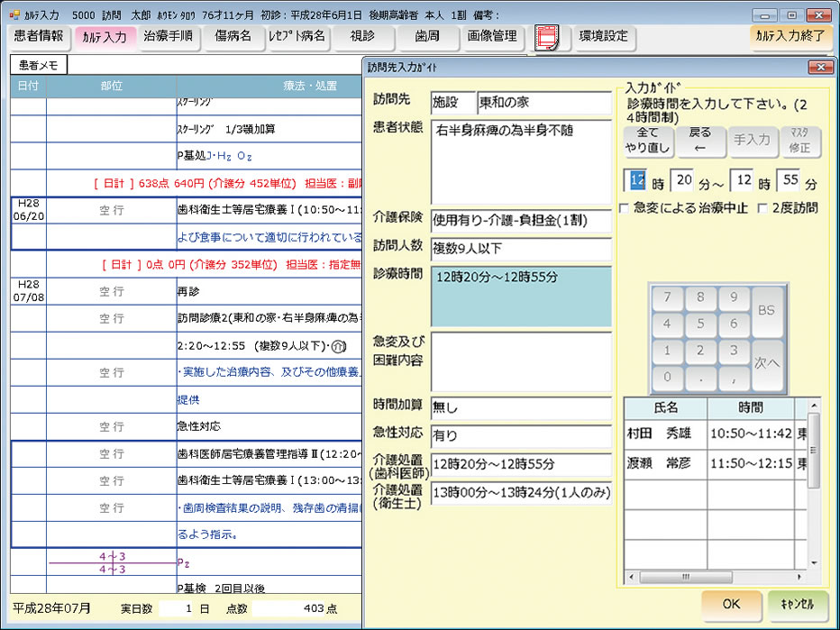
Task: Enable 急変による治療中止 checkbox
Action: click(x=625, y=208)
